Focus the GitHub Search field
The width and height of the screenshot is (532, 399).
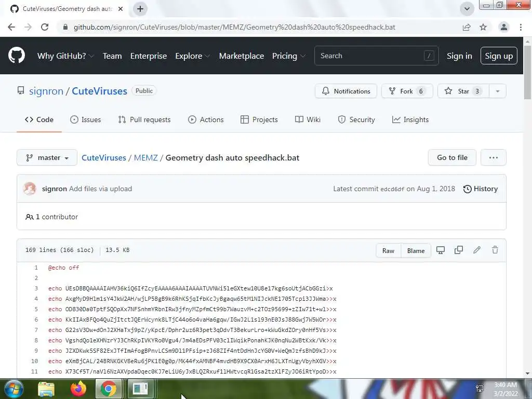pos(377,56)
